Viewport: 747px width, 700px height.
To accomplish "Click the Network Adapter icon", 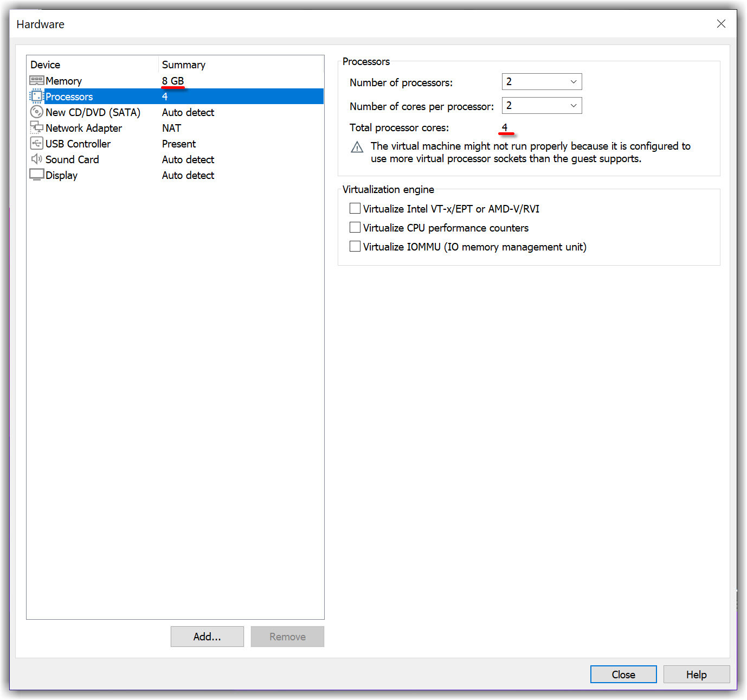I will click(36, 128).
